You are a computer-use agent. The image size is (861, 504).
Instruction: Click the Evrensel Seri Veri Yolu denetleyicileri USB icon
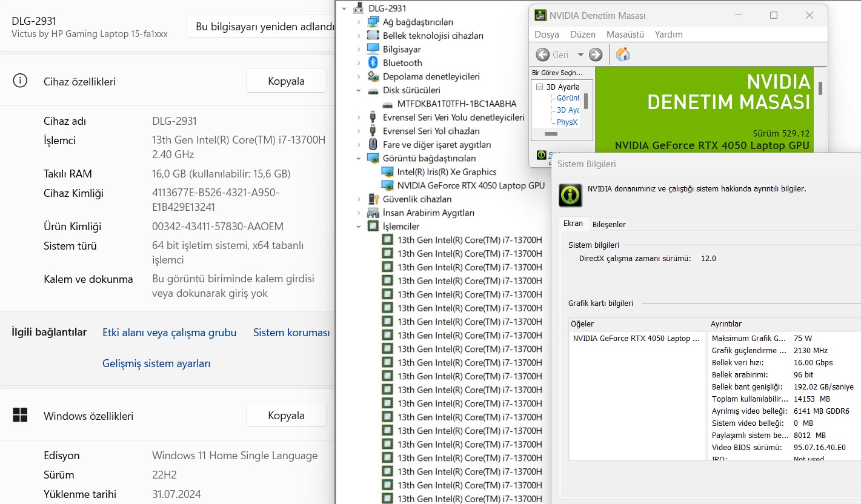(373, 118)
